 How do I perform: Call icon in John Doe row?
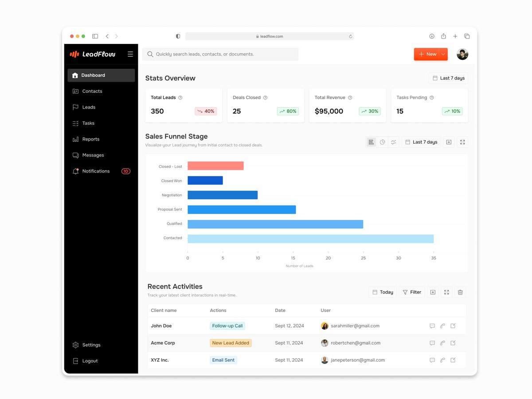coord(442,326)
